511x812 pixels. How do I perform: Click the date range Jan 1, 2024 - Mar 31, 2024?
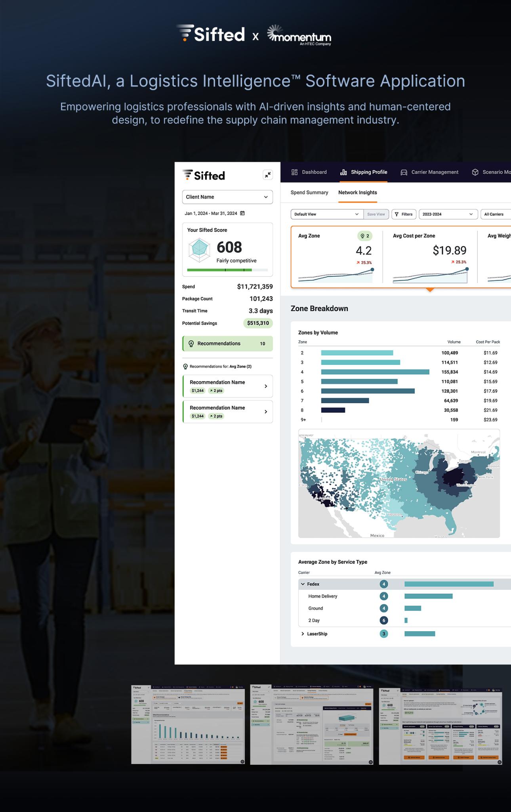click(211, 213)
